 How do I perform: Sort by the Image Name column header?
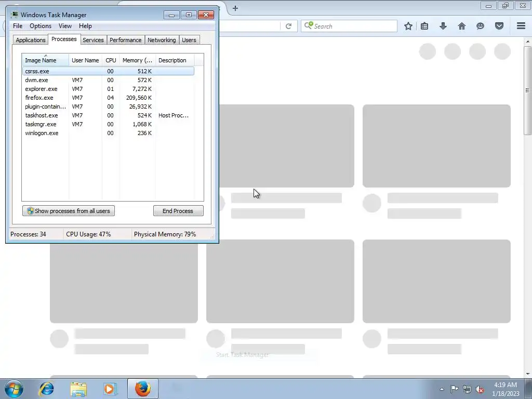pyautogui.click(x=46, y=60)
